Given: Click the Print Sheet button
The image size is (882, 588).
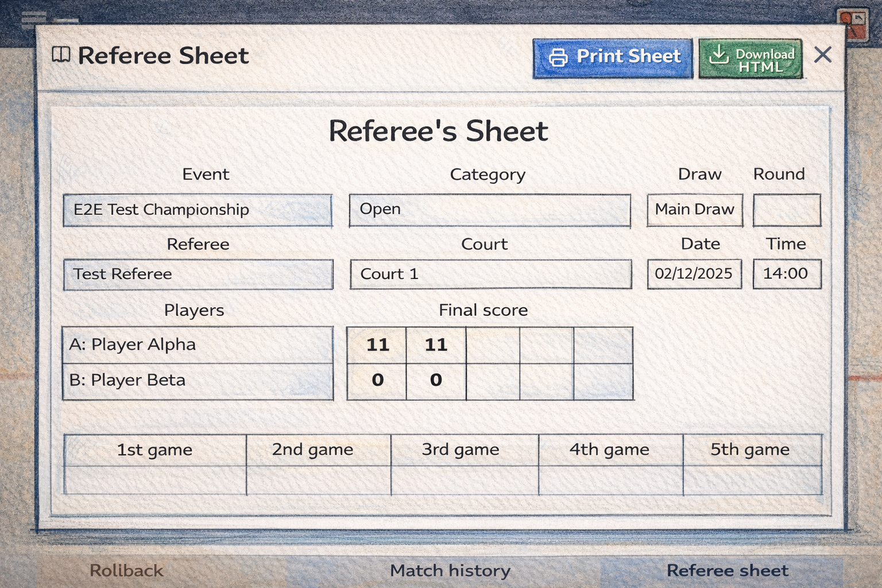Looking at the screenshot, I should pyautogui.click(x=612, y=57).
